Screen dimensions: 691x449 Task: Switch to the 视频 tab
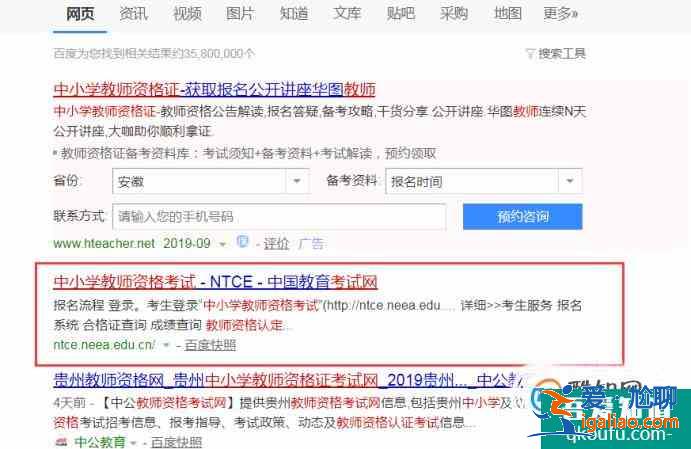coord(187,14)
